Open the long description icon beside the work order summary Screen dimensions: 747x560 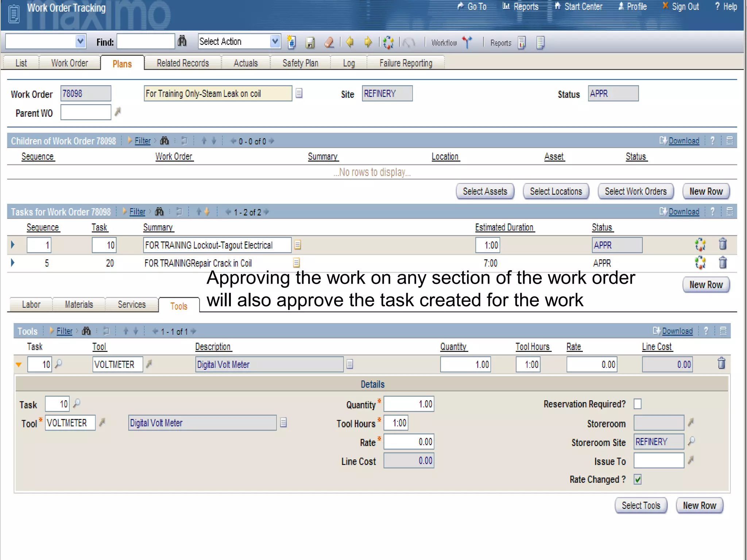(x=299, y=93)
